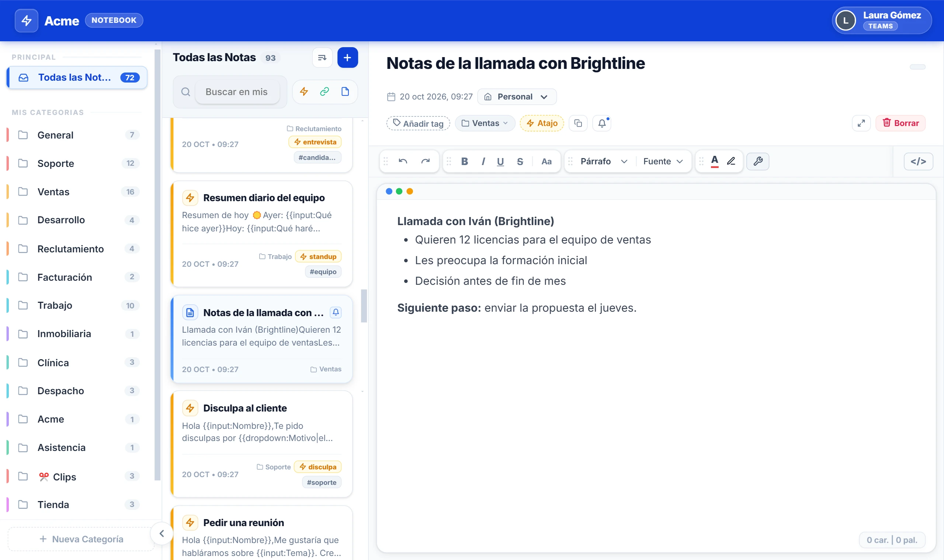This screenshot has height=560, width=944.
Task: Click the Aa text case button
Action: (x=546, y=161)
